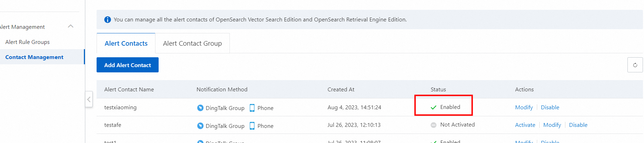The height and width of the screenshot is (143, 644).
Task: Collapse the sidebar with the arrow handle
Action: [x=89, y=99]
